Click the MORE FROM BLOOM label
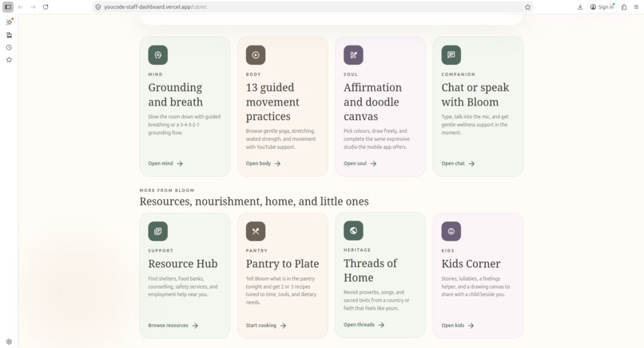Screen dimensions: 644x348 coord(167,190)
